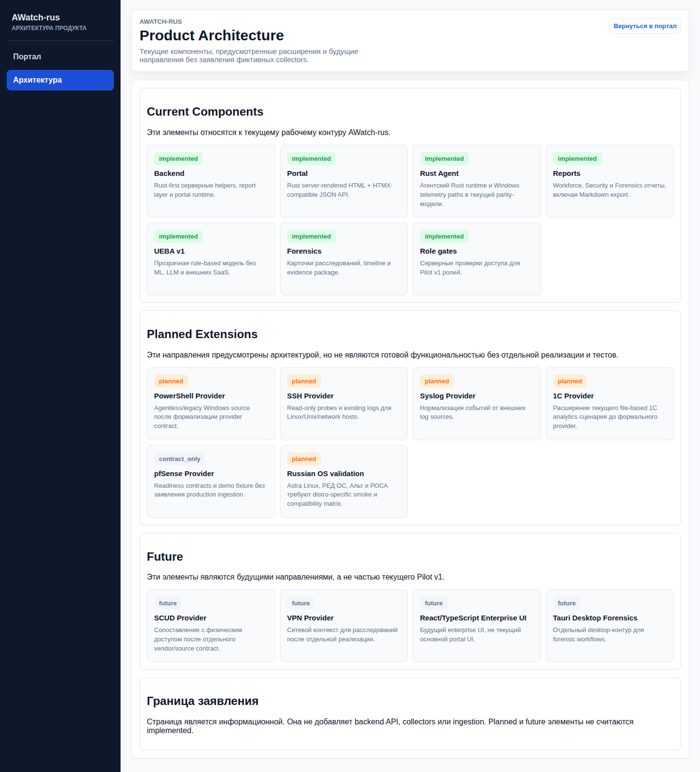The image size is (700, 772).
Task: Click the planned badge on 1C Provider card
Action: tap(570, 381)
